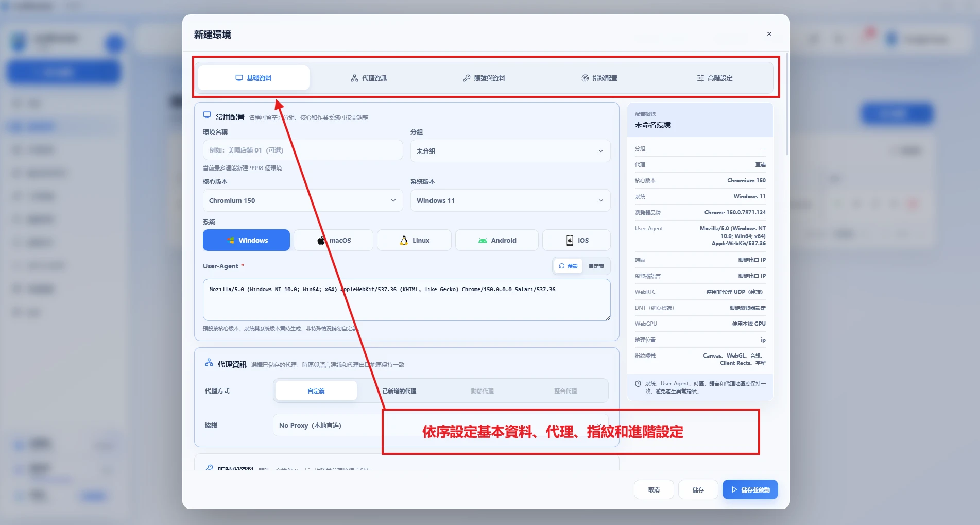Click the WebRTC row value in summary
This screenshot has width=980, height=525.
point(734,292)
